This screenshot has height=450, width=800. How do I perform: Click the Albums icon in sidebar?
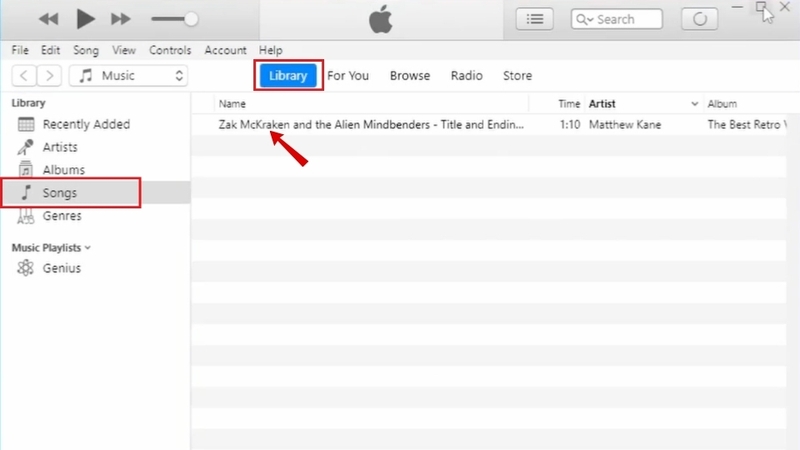tap(26, 169)
